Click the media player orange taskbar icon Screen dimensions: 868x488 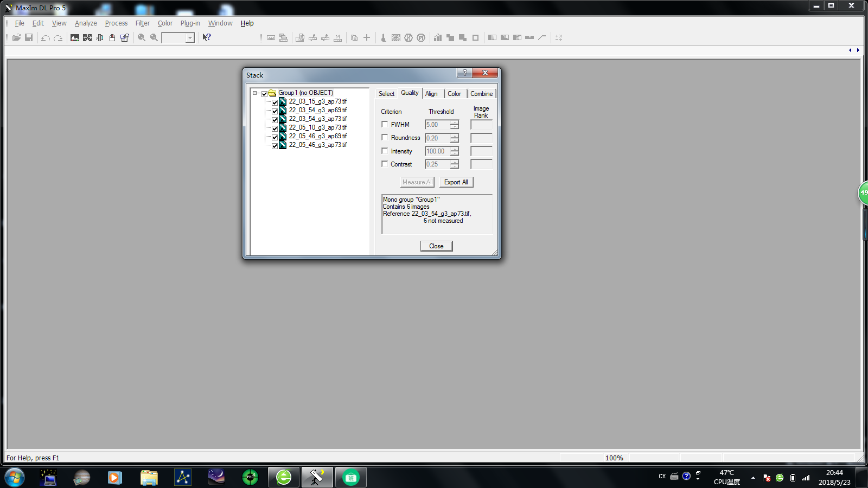click(x=114, y=478)
